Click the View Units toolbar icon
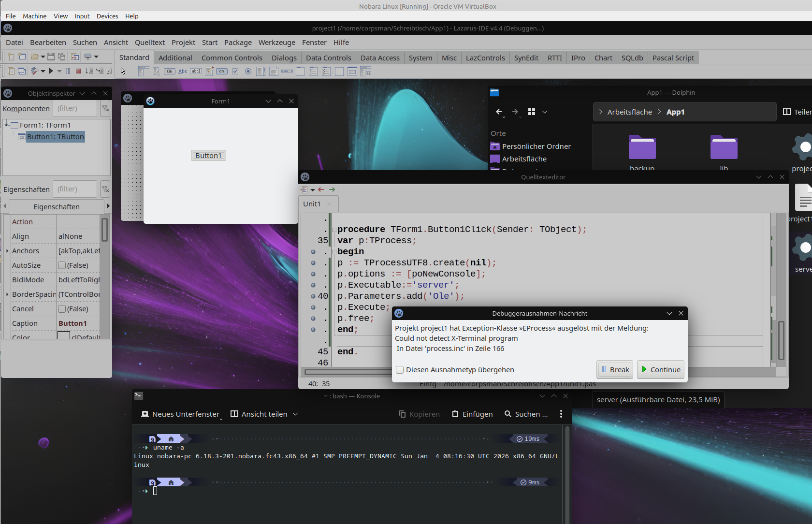Screen dimensions: 812x524 point(11,71)
